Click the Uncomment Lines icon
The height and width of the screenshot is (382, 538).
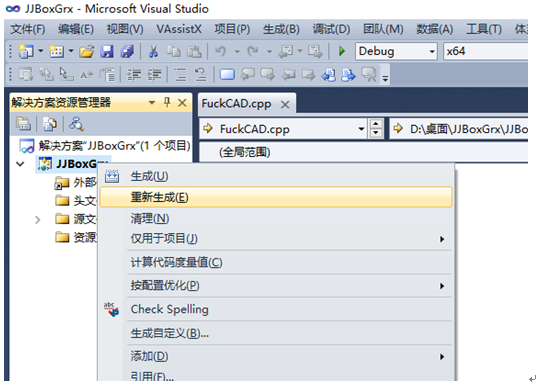200,74
